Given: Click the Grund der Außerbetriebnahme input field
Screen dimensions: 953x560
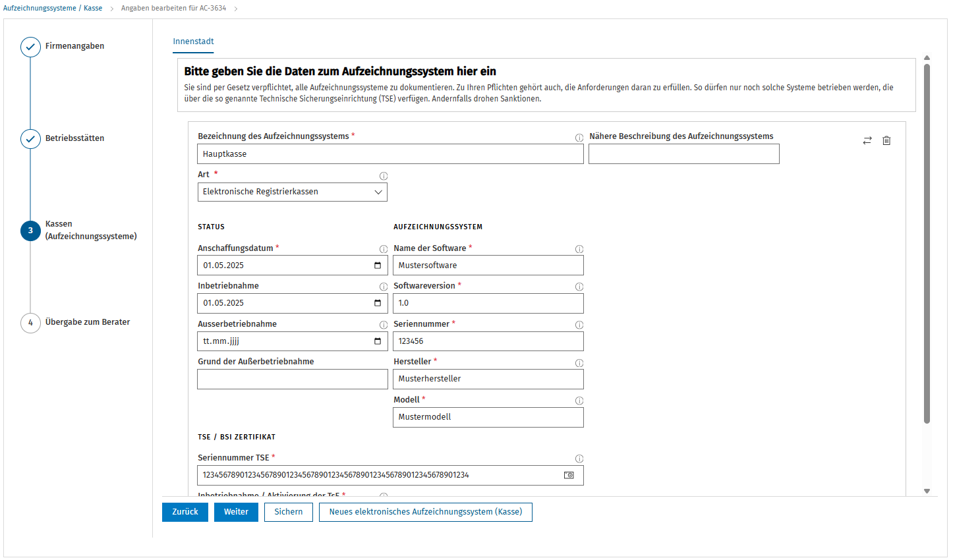Looking at the screenshot, I should pyautogui.click(x=293, y=379).
